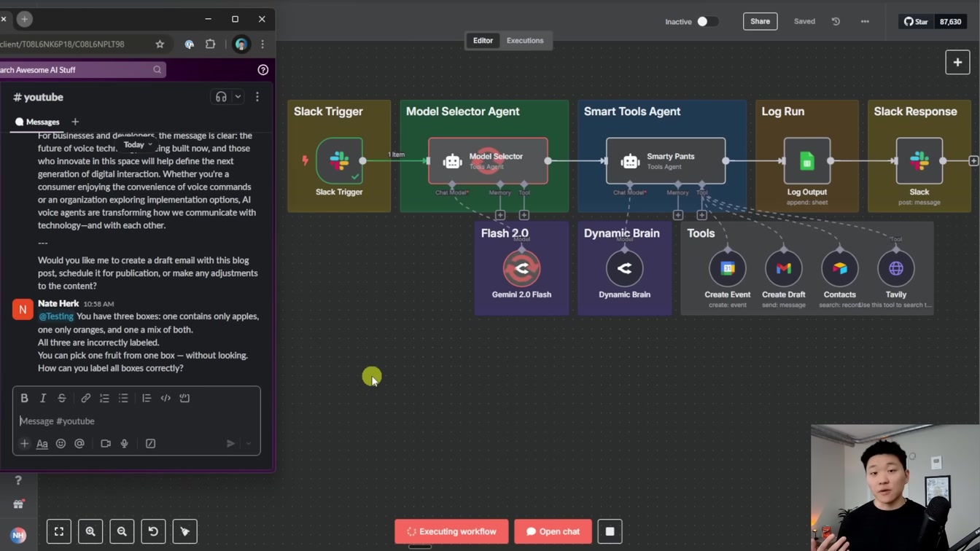Apply bold formatting in Slack composer
This screenshot has height=551, width=980.
24,398
